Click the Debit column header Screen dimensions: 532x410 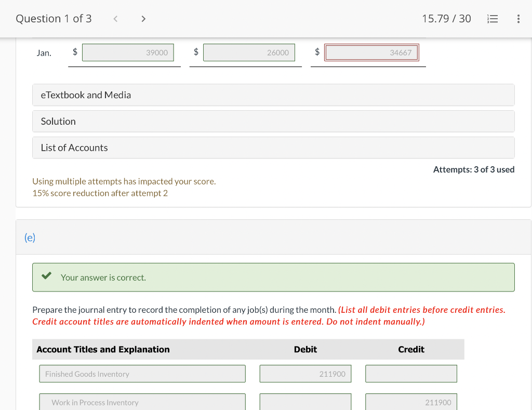305,349
